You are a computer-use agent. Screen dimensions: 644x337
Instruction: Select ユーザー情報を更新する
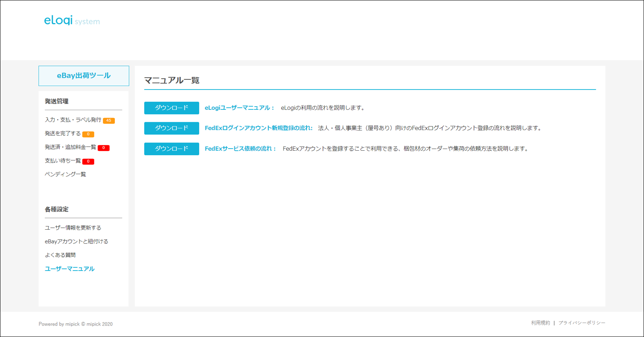tap(73, 228)
